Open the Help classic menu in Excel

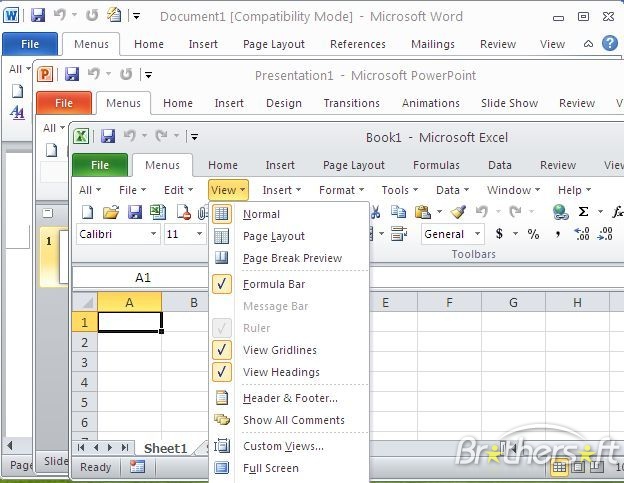pos(574,190)
